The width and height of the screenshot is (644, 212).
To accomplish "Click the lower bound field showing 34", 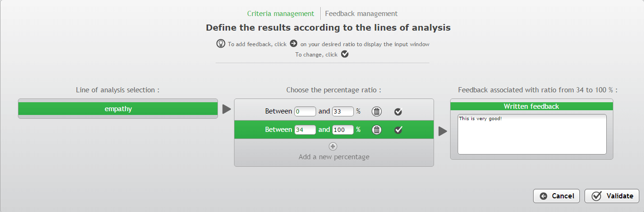I will tap(305, 130).
